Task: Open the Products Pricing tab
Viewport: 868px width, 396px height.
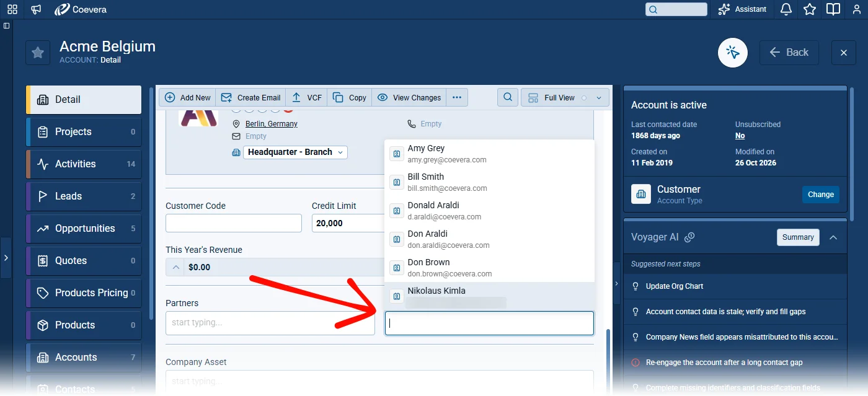Action: coord(84,293)
